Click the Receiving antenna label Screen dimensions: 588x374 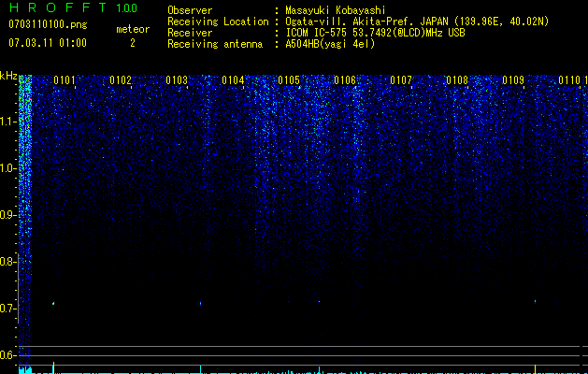click(x=215, y=44)
